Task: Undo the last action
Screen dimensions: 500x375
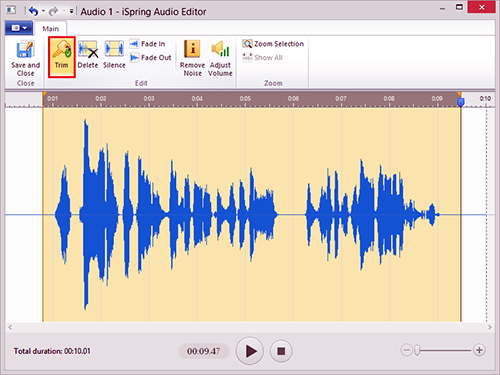Action: click(x=33, y=11)
